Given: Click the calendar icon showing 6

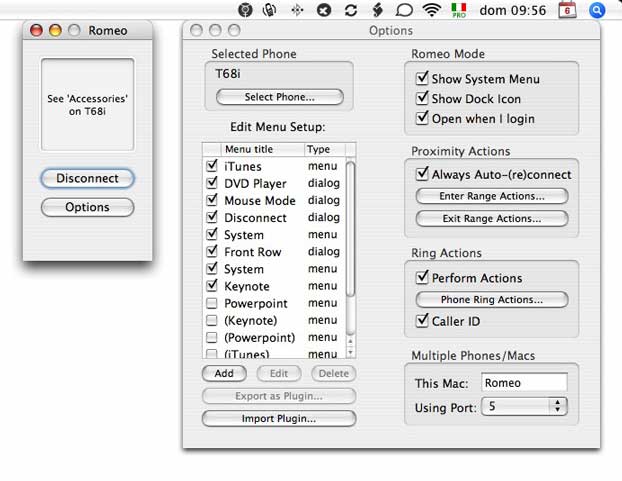Looking at the screenshot, I should [567, 10].
